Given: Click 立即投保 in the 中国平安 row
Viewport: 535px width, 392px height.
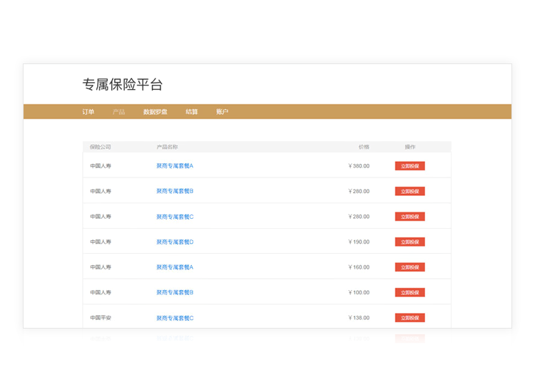Looking at the screenshot, I should click(x=409, y=318).
